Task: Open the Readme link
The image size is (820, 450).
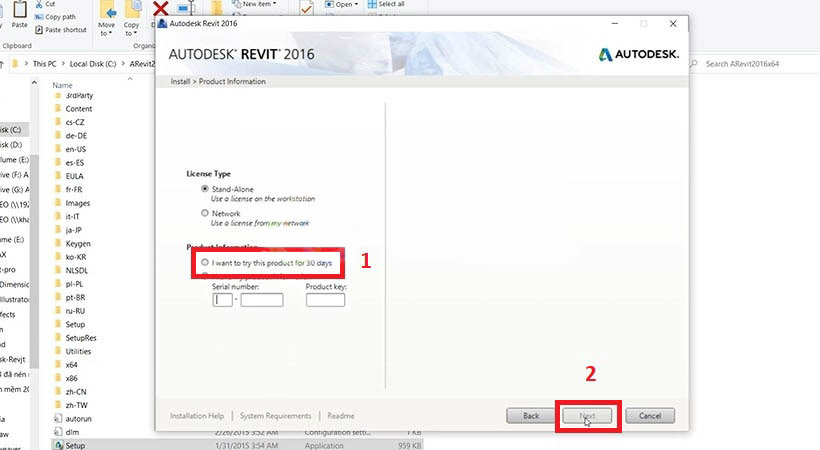Action: pyautogui.click(x=341, y=416)
